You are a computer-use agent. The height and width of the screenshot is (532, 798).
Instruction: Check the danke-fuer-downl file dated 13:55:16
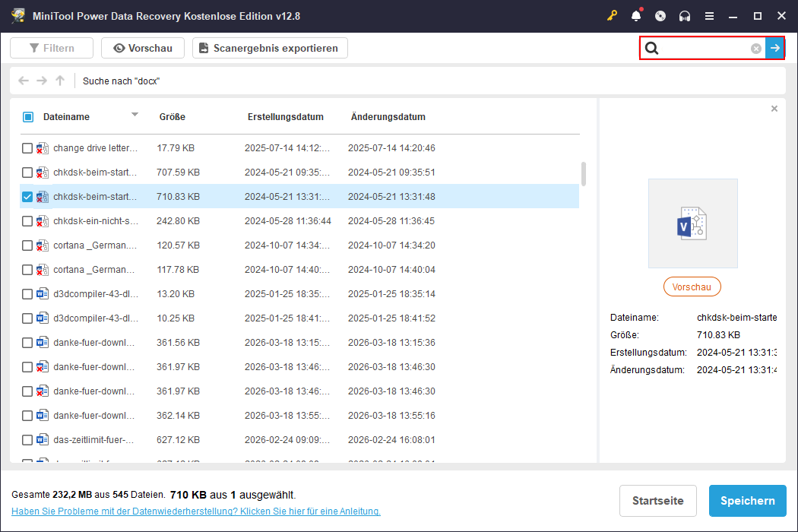pyautogui.click(x=27, y=416)
